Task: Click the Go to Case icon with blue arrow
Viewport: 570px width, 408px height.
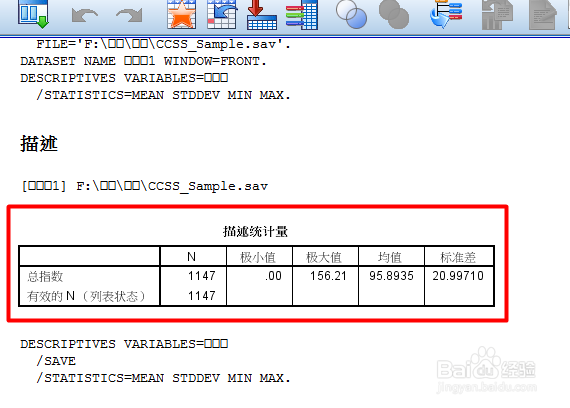Action: 222,15
